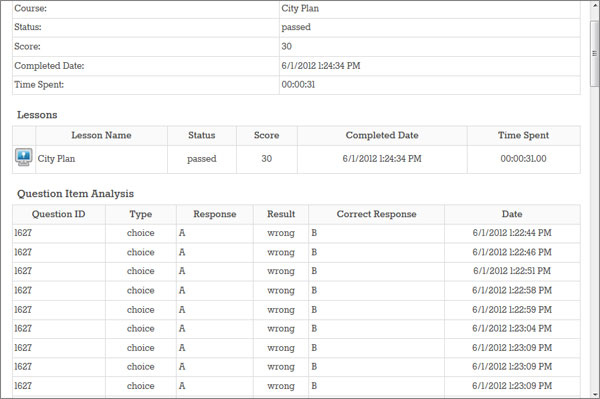Click the 'Time Spent:' label in summary
600x399 pixels.
pos(39,85)
